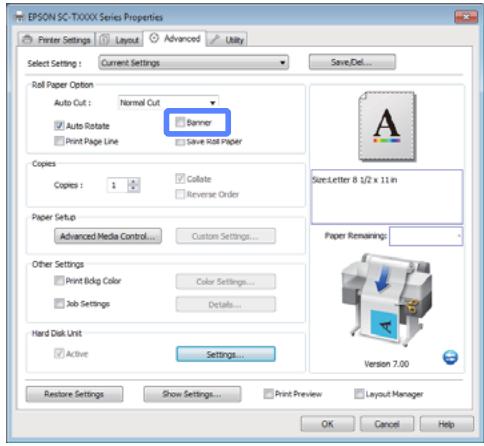
Task: Enable the Banner checkbox
Action: coord(180,122)
